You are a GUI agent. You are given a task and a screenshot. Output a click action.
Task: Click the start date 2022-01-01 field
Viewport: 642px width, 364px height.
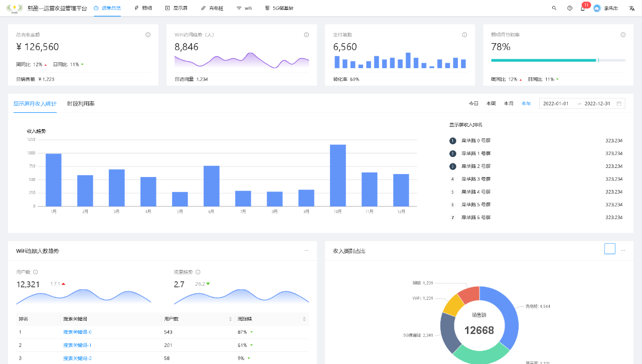556,103
